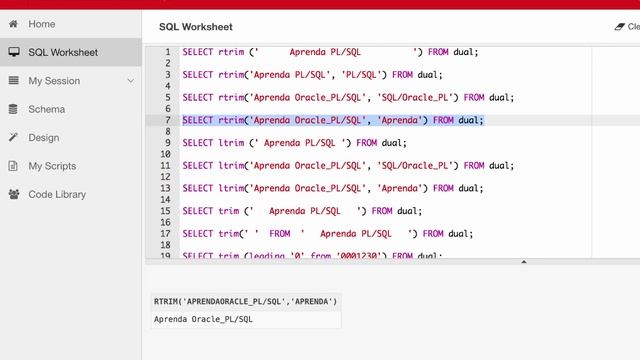
Task: Click the highlighted line 7 rtrim statement
Action: [333, 120]
